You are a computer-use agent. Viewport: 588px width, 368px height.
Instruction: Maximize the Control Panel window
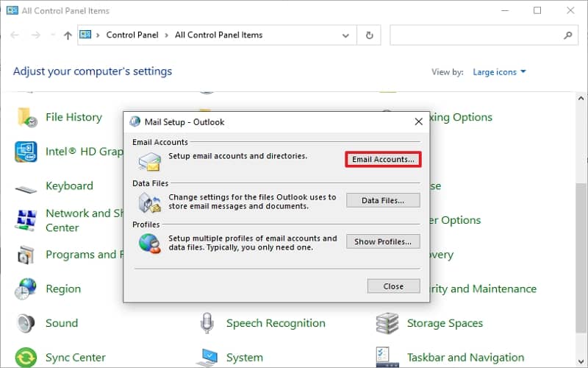[537, 10]
